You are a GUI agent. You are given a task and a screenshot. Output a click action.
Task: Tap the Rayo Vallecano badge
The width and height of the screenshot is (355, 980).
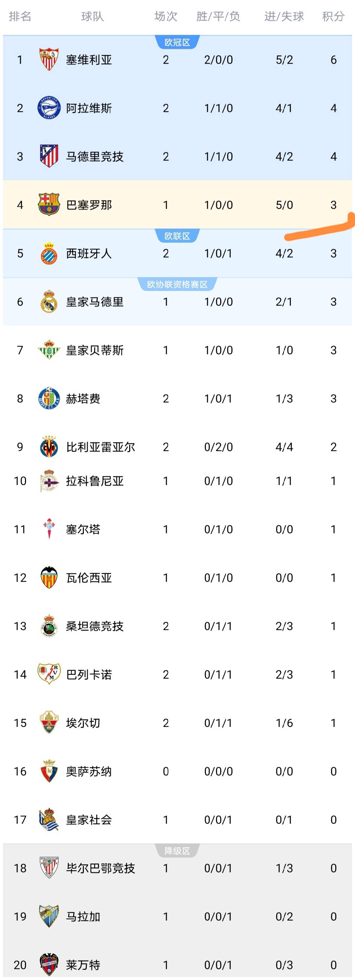pyautogui.click(x=49, y=674)
